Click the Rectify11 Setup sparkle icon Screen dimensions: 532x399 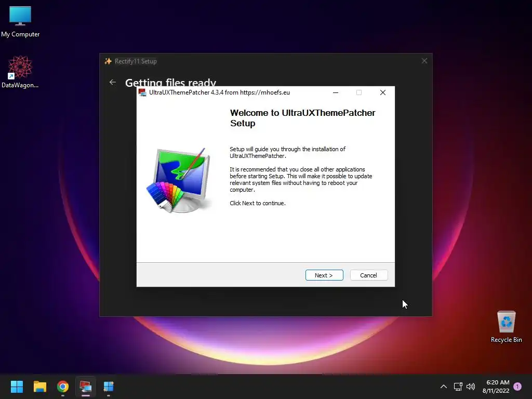click(x=108, y=61)
